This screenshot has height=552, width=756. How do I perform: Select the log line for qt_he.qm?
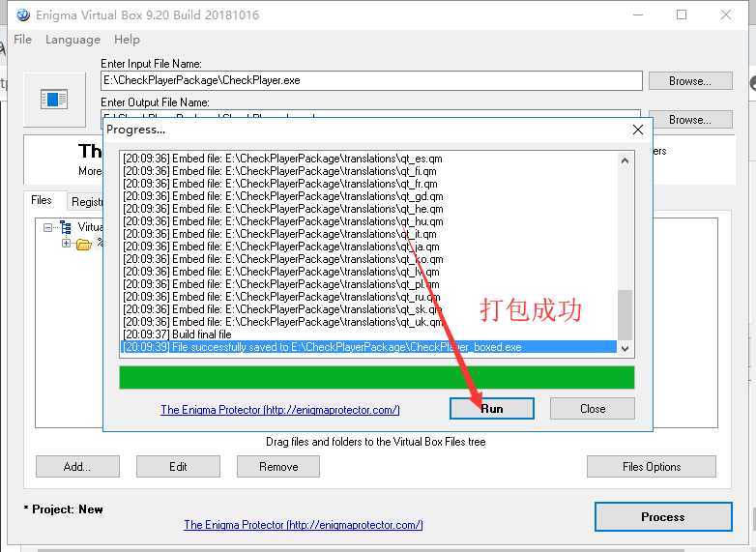coord(369,209)
